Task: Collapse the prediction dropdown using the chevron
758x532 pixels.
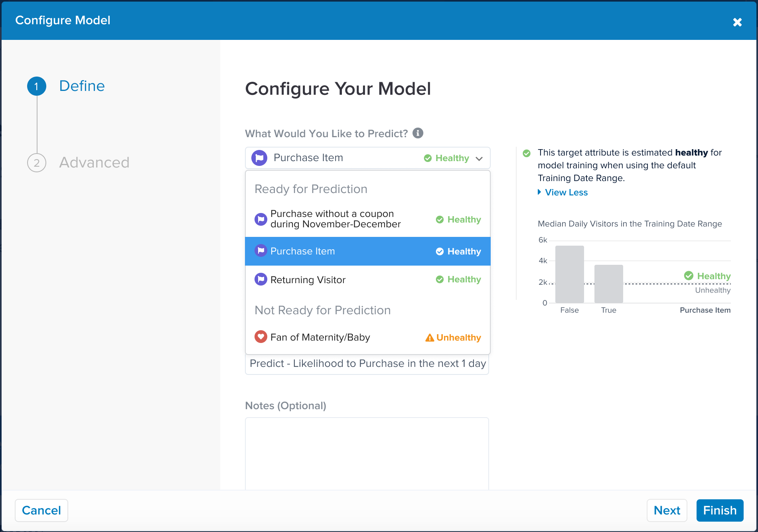Action: (x=479, y=159)
